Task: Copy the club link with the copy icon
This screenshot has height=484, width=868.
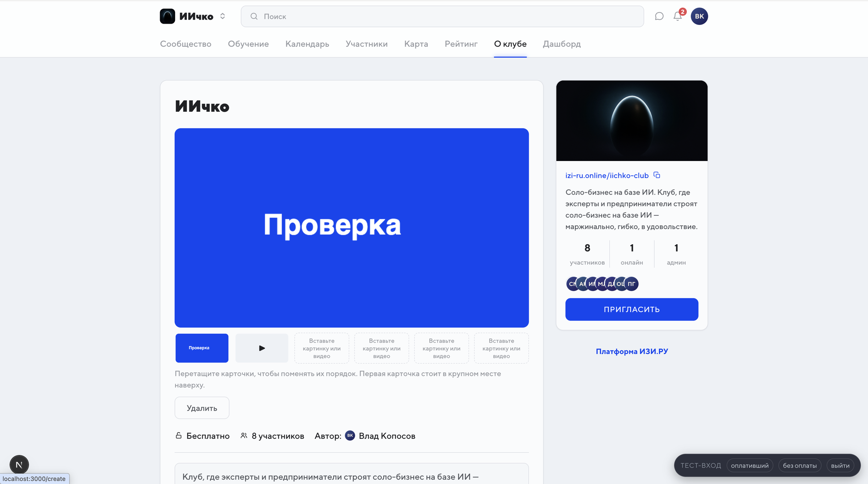Action: [x=657, y=175]
